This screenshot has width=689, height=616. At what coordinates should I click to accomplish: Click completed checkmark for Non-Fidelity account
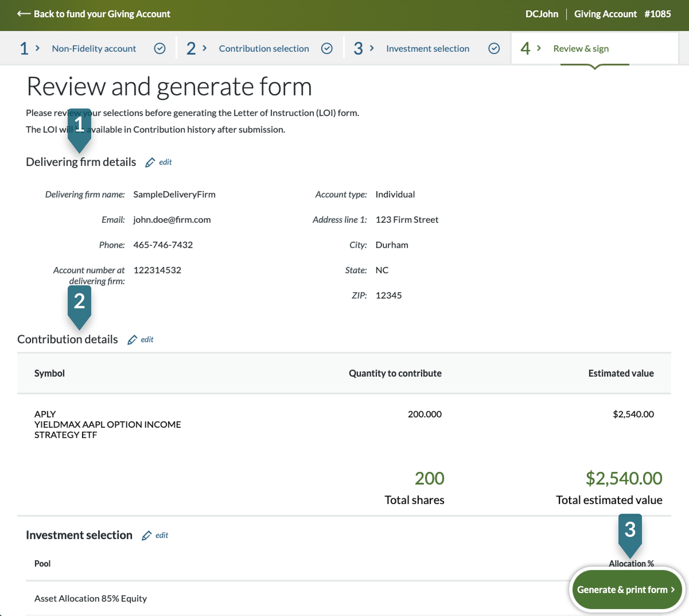[x=160, y=49]
